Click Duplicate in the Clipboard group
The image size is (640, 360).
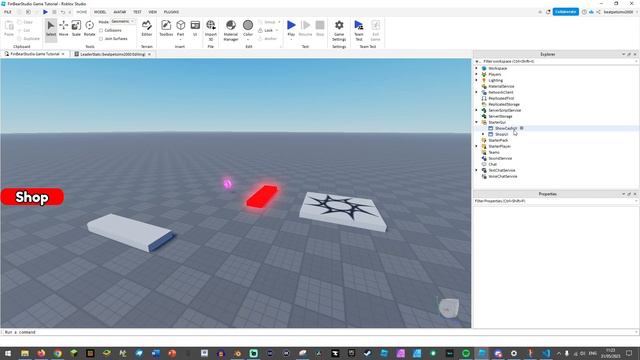[29, 39]
